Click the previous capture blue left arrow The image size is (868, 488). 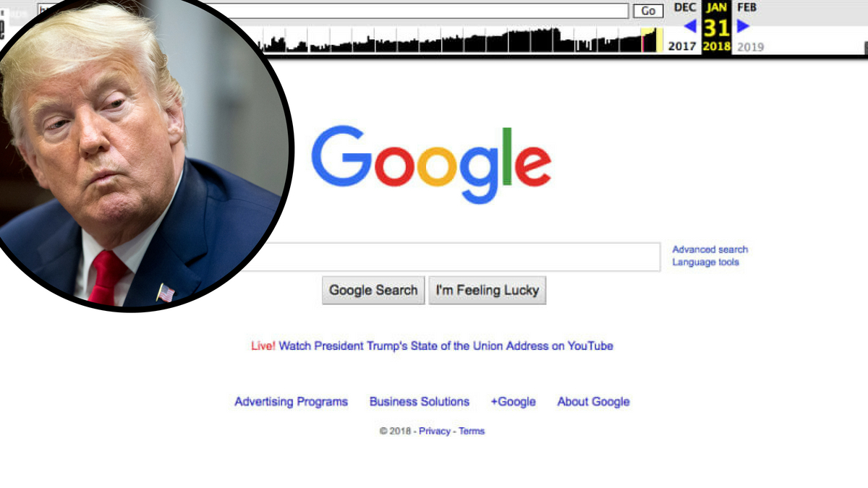690,27
